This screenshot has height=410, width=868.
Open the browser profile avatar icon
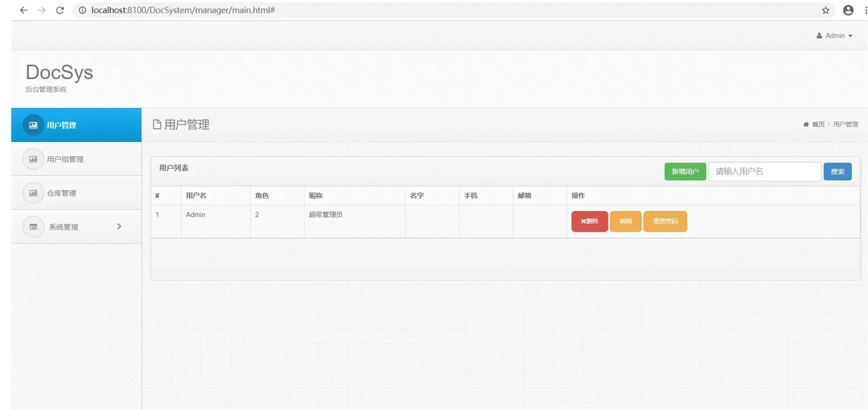pos(848,10)
